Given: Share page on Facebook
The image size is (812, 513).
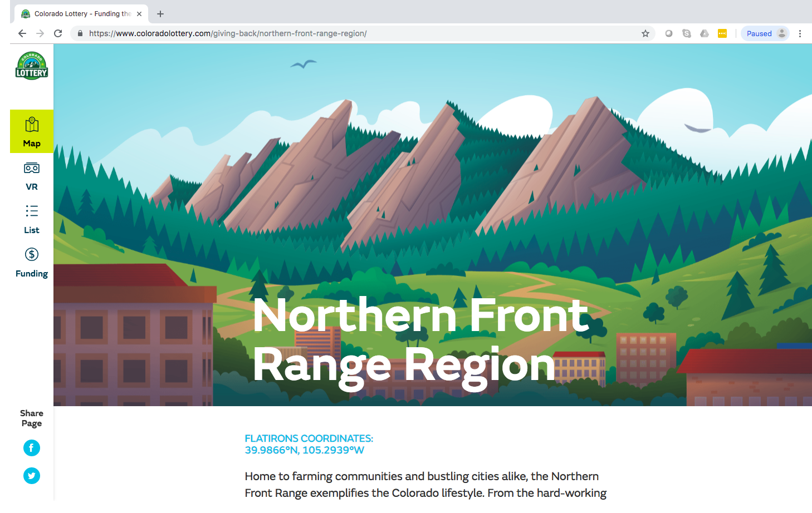Looking at the screenshot, I should tap(32, 448).
